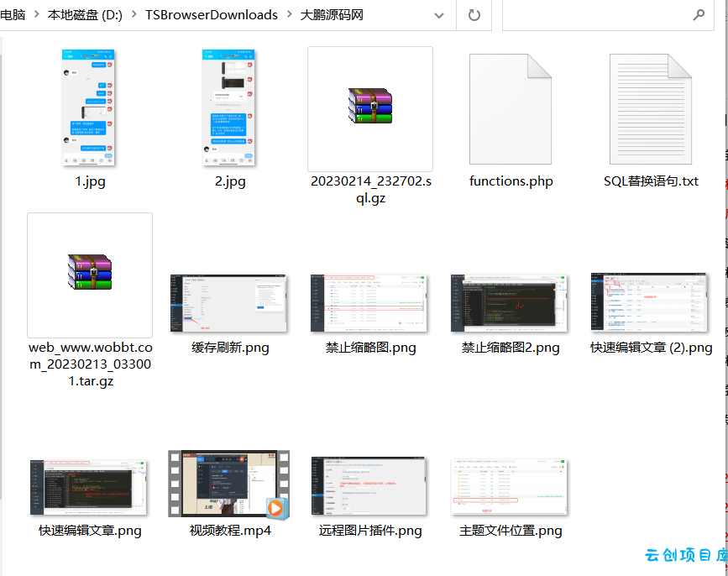Click the file name label 1.jpg
Screen dimensions: 728x576
(90, 181)
